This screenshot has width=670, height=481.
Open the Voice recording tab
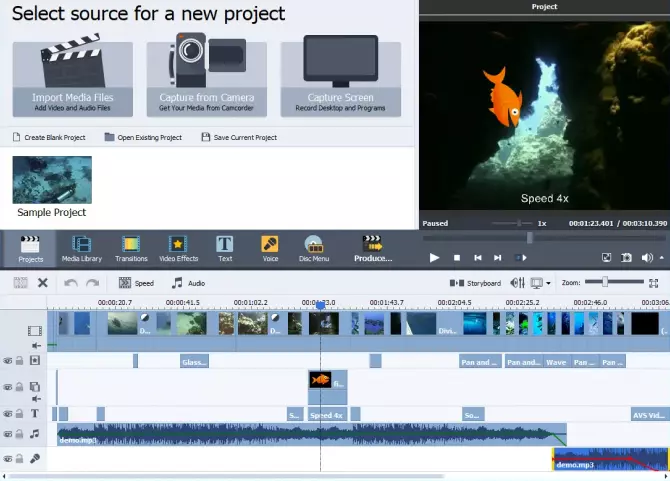270,249
